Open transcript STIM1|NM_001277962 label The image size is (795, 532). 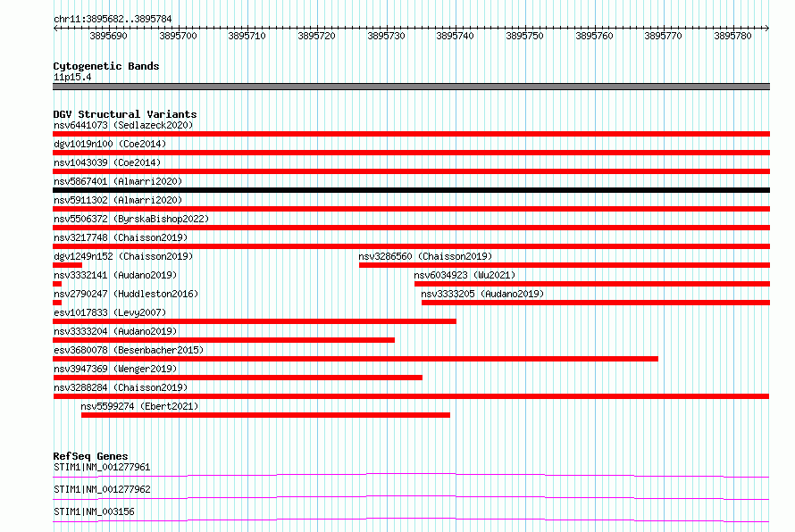pyautogui.click(x=102, y=489)
